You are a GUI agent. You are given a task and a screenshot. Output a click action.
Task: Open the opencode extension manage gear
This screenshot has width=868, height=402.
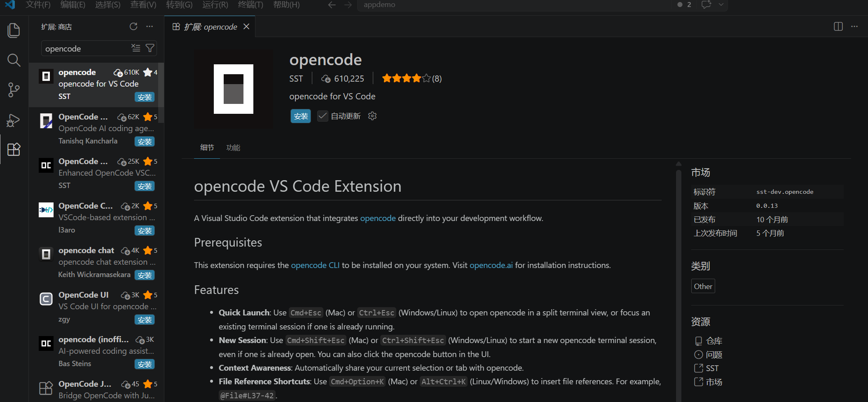[x=372, y=116]
